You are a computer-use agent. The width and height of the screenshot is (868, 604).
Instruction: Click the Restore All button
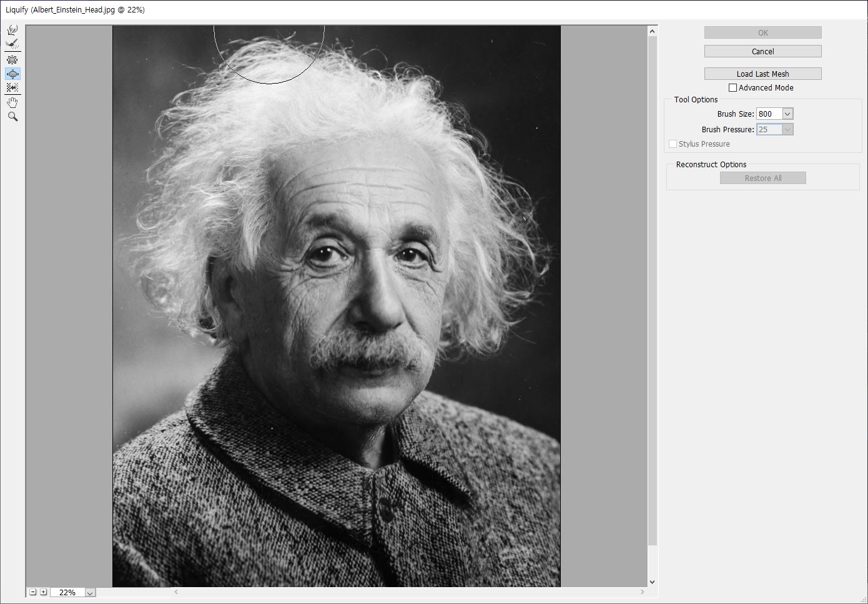[x=763, y=178]
